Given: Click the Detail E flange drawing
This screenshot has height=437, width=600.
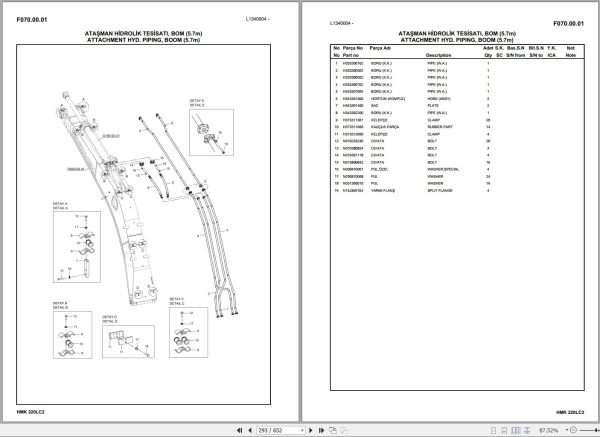Looking at the screenshot, I should tap(211, 132).
